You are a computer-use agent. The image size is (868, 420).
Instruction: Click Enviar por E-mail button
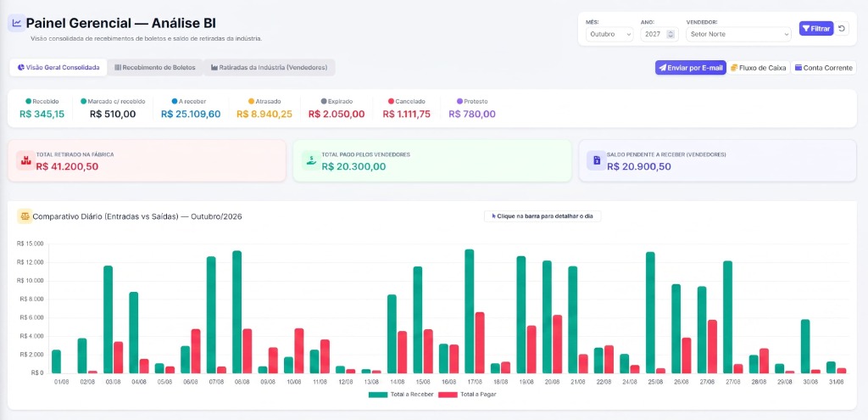[690, 68]
